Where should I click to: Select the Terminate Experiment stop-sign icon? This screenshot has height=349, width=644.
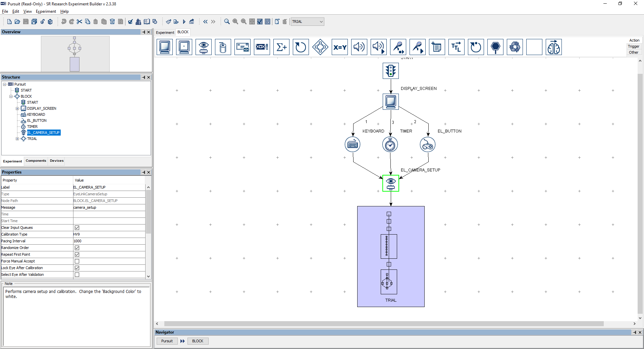click(495, 47)
